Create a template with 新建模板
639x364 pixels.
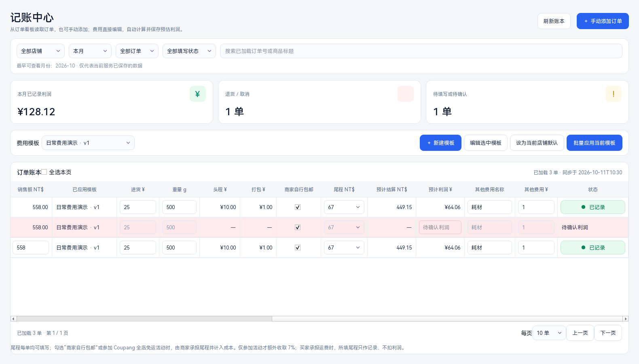440,143
